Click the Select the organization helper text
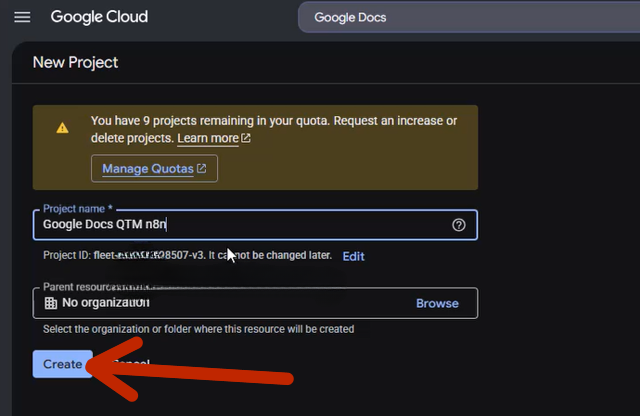 pos(199,329)
